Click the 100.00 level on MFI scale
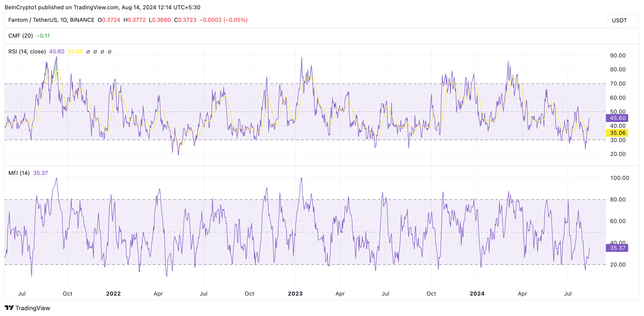Image resolution: width=644 pixels, height=316 pixels. point(619,178)
